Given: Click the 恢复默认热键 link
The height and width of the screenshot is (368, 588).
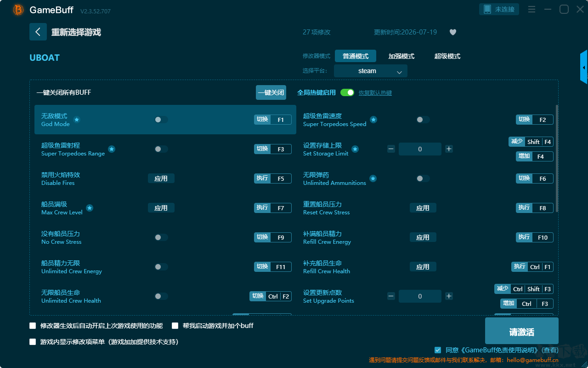Looking at the screenshot, I should (375, 92).
